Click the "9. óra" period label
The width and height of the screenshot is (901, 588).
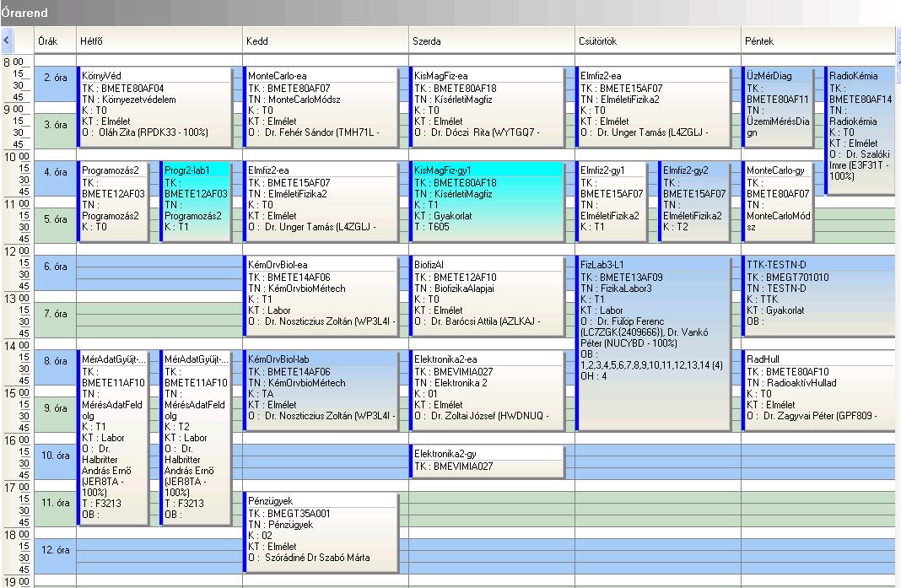55,408
